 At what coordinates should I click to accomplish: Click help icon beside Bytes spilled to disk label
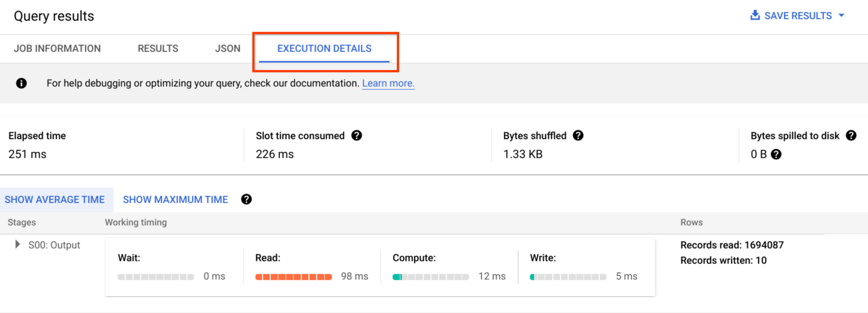click(851, 136)
